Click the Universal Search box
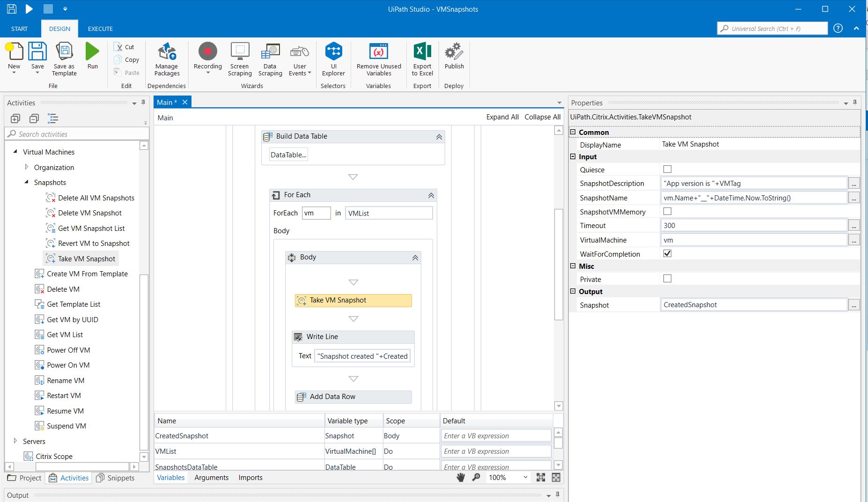868x502 pixels. click(x=772, y=28)
